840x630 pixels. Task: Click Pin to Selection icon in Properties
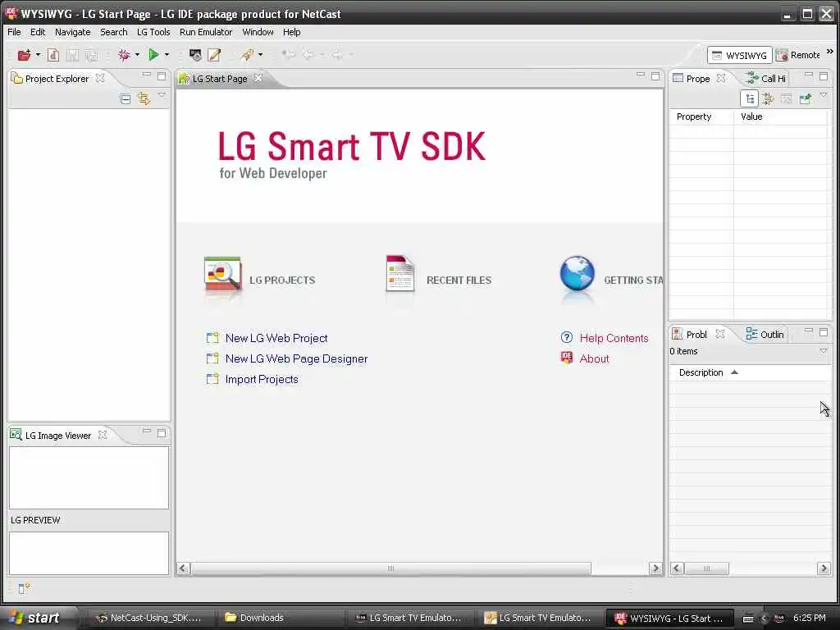806,99
